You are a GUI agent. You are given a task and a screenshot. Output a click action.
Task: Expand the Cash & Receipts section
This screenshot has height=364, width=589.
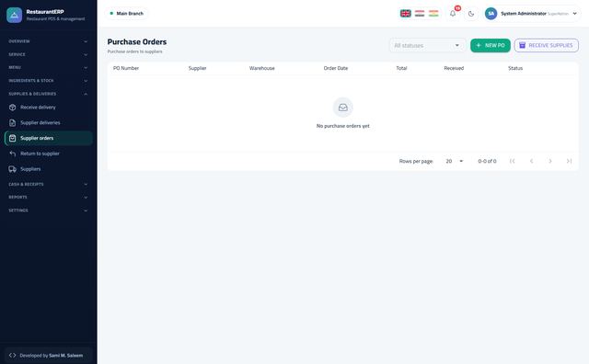48,184
